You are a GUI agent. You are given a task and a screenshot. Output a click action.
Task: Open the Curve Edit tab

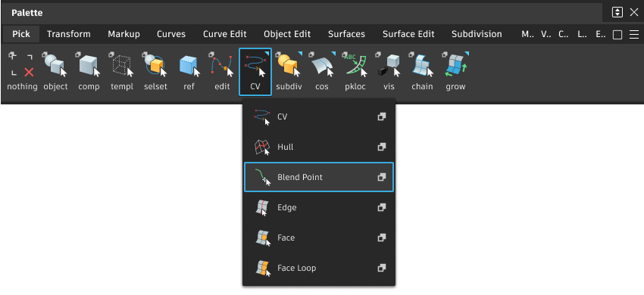(225, 34)
